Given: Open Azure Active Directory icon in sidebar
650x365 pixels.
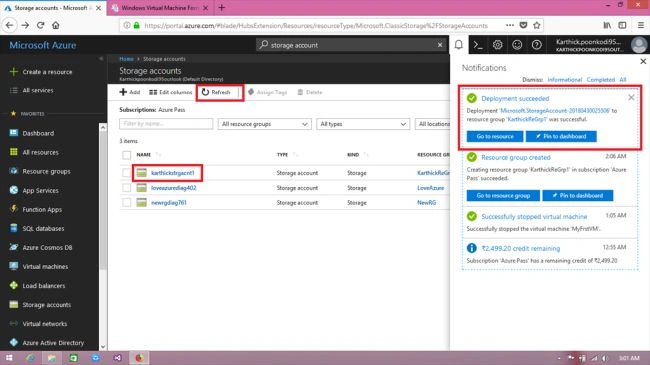Looking at the screenshot, I should pos(14,343).
